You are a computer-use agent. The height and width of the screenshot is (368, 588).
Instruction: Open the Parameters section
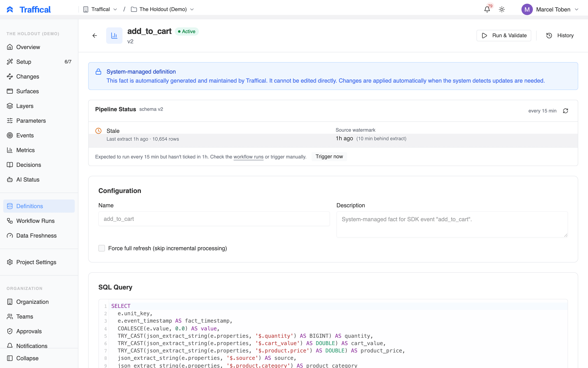tap(39, 121)
